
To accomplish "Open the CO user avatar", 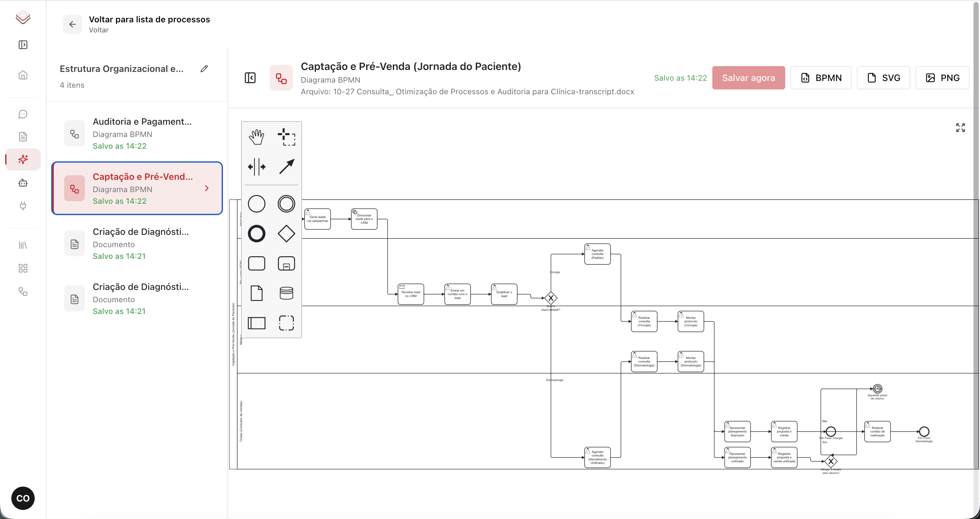I will point(23,498).
